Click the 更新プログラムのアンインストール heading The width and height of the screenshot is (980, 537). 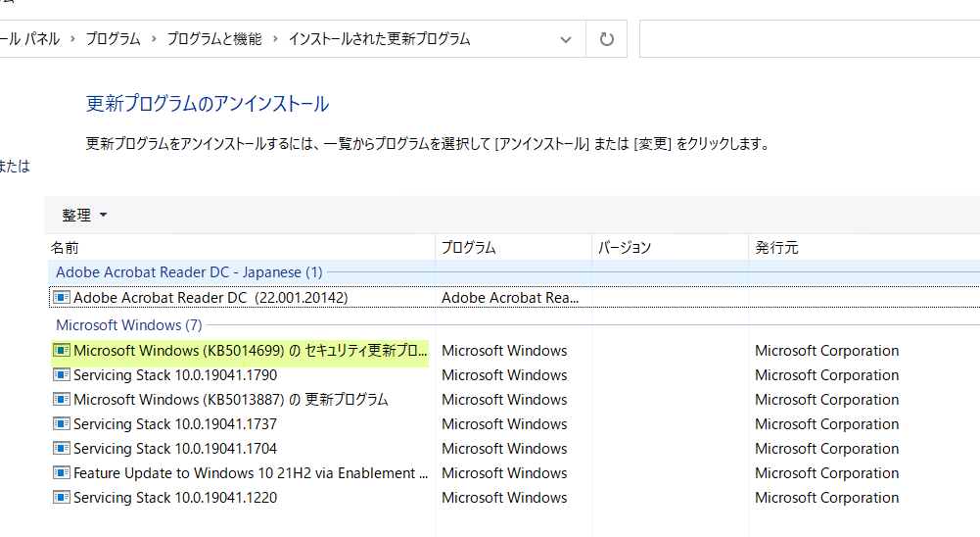tap(208, 104)
